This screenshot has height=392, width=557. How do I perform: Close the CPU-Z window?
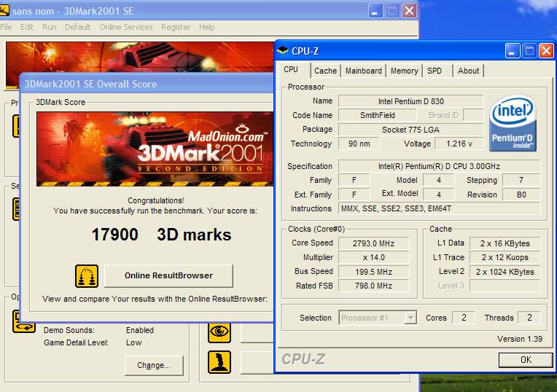point(546,51)
